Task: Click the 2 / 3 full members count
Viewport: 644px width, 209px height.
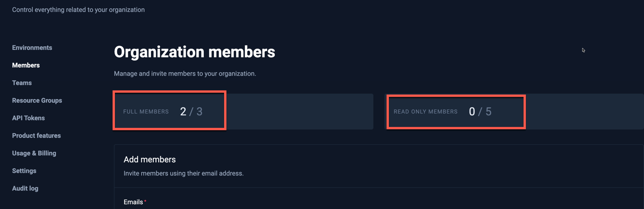Action: [x=191, y=112]
